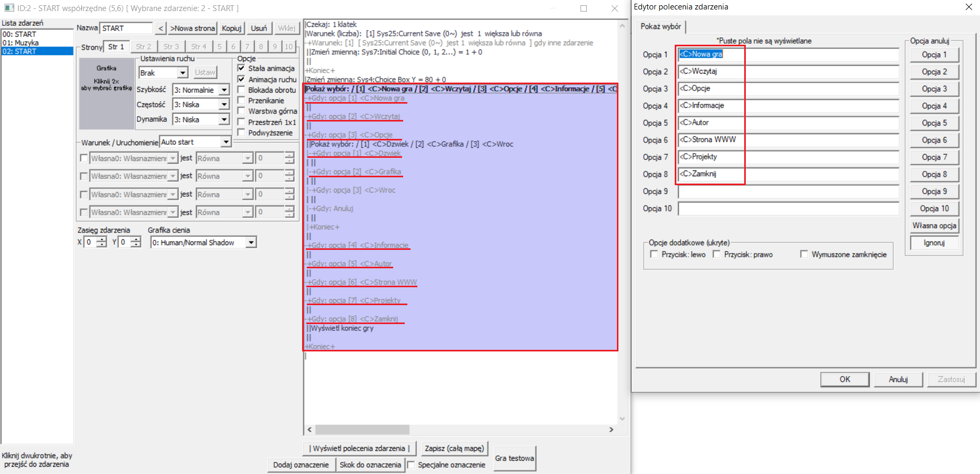Image resolution: width=980 pixels, height=474 pixels.
Task: Check the Wymuszone zamknięcie checkbox
Action: [x=804, y=255]
